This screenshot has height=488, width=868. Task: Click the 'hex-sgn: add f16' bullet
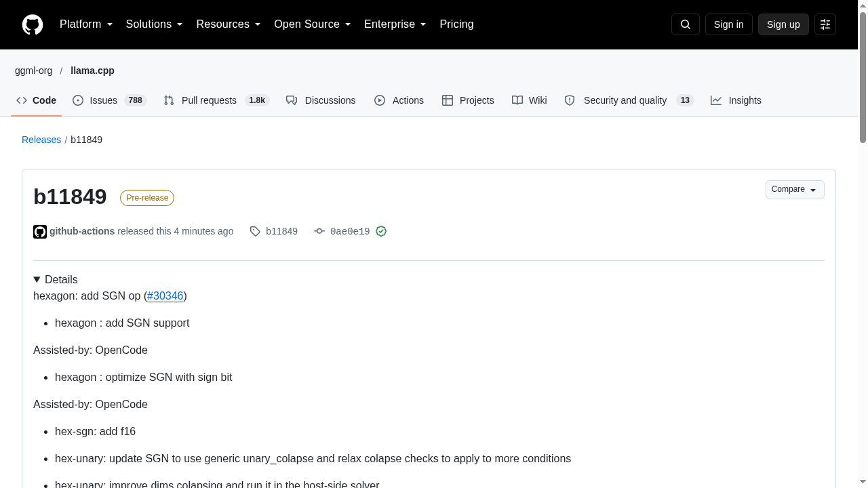pyautogui.click(x=96, y=432)
